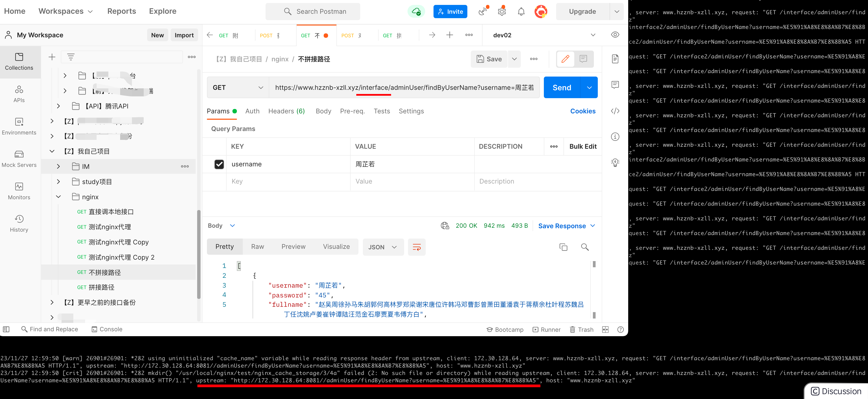Image resolution: width=868 pixels, height=399 pixels.
Task: Click the Send button
Action: click(562, 88)
